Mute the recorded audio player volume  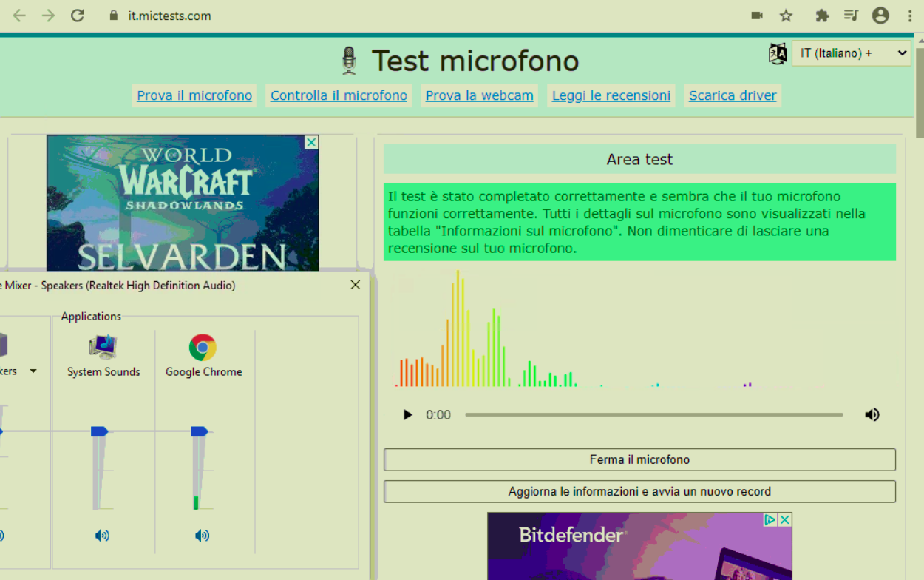pos(872,415)
